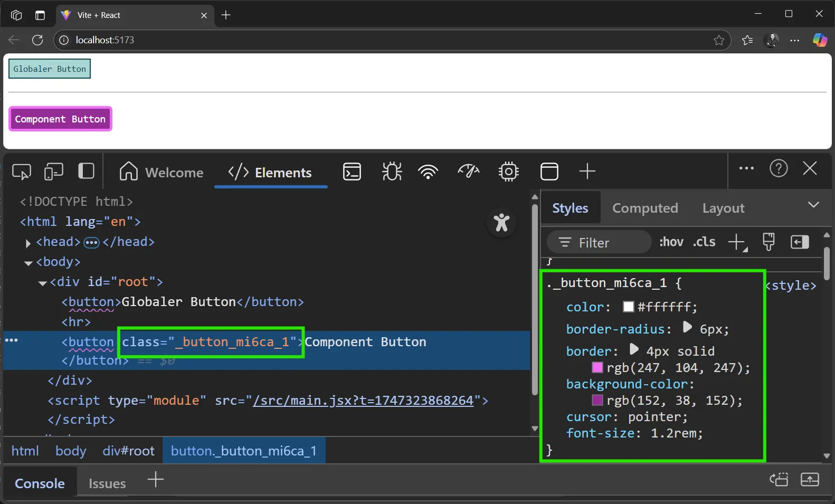This screenshot has height=504, width=835.
Task: Expand the head element node
Action: (x=28, y=243)
